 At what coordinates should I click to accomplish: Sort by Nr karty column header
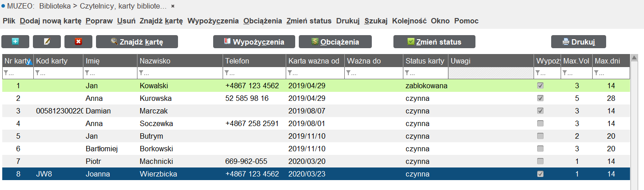18,61
